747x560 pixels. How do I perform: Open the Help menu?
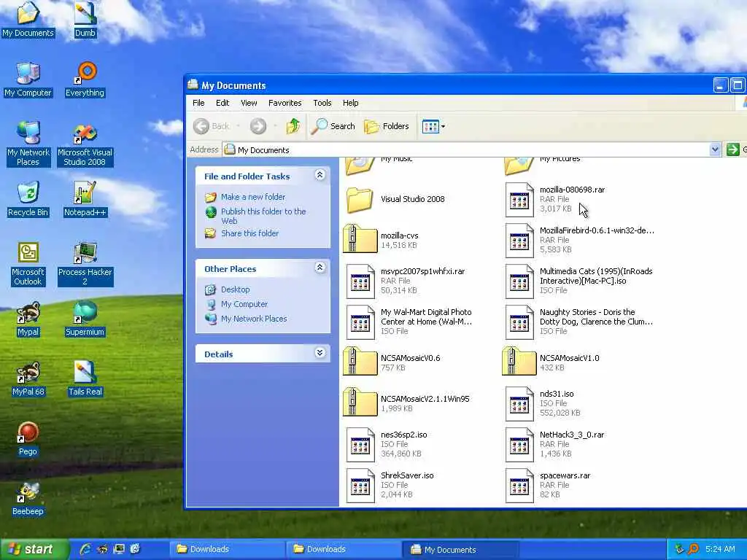(350, 103)
